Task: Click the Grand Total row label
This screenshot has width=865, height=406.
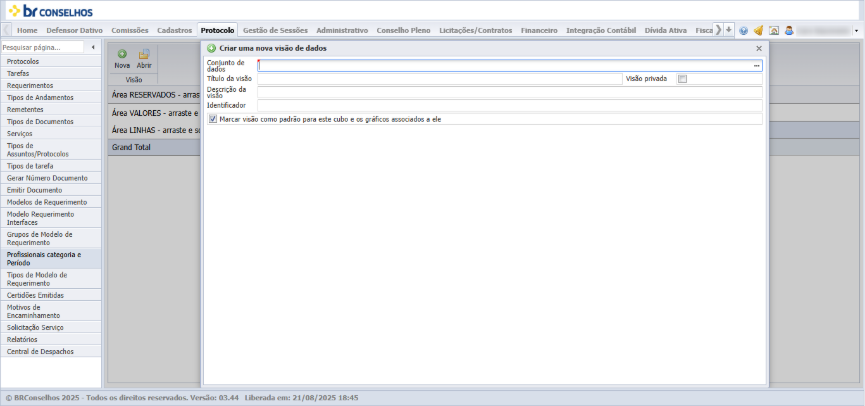Action: [x=131, y=148]
